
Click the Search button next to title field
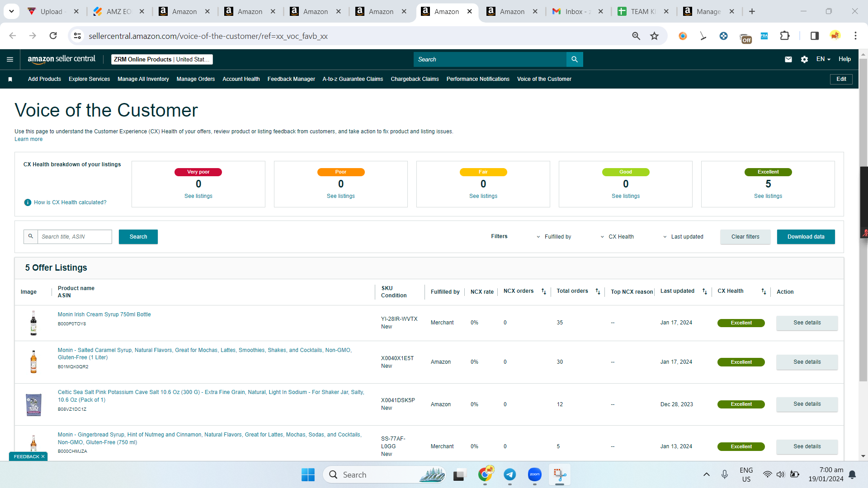point(138,237)
